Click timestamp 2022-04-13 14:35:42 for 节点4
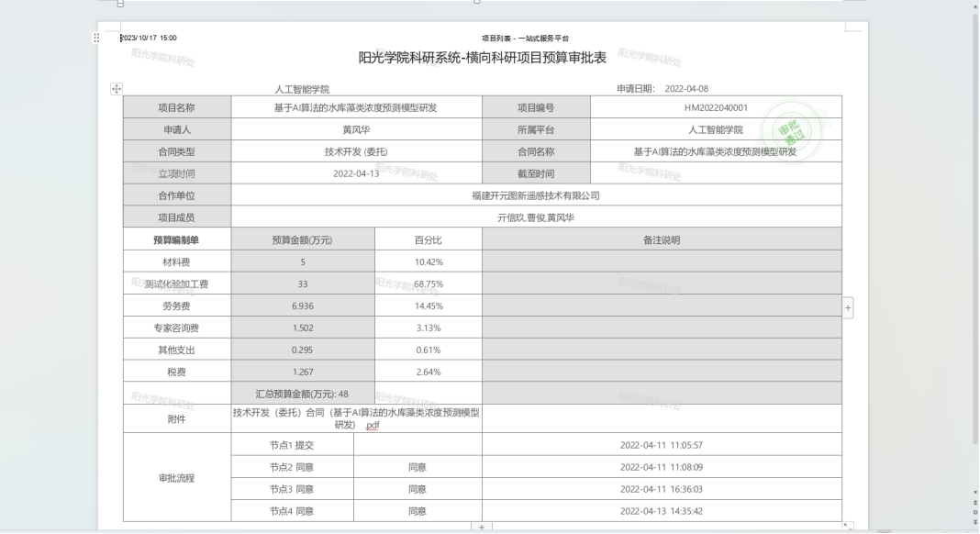 (662, 511)
